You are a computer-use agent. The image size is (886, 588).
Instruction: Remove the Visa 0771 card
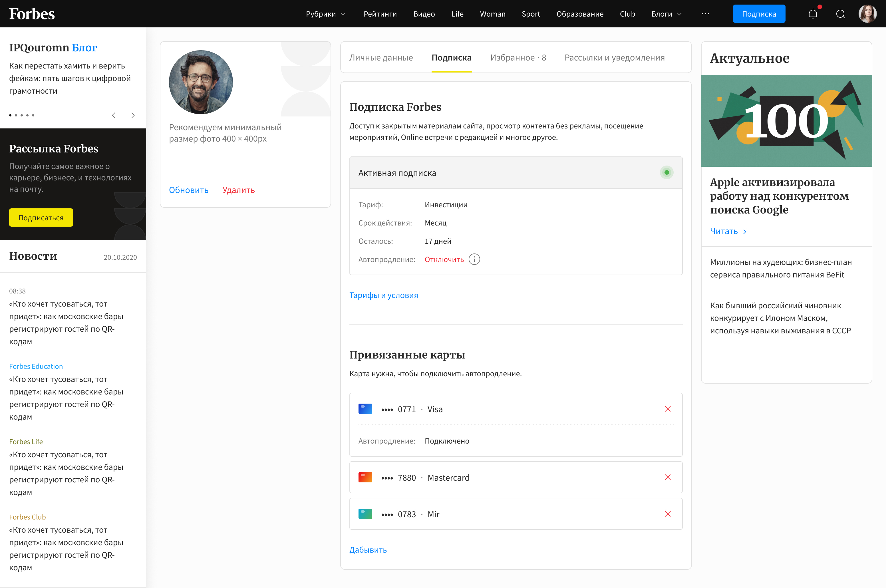click(x=667, y=409)
